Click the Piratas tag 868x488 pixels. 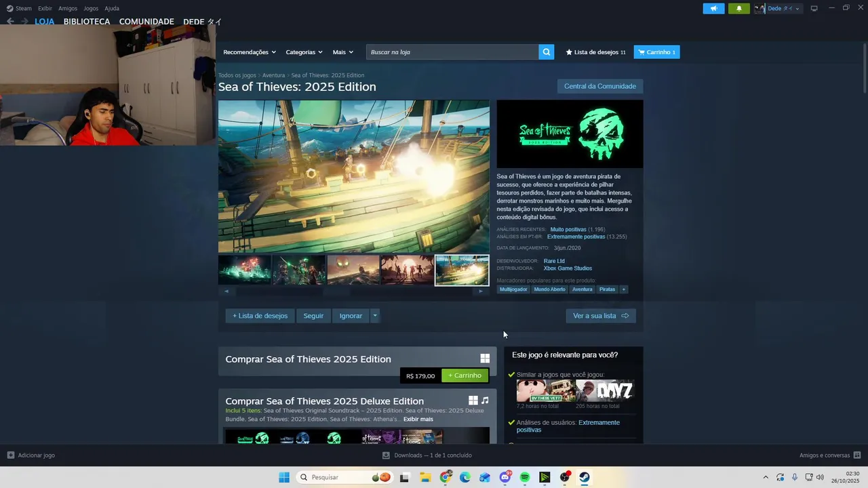[x=607, y=289]
